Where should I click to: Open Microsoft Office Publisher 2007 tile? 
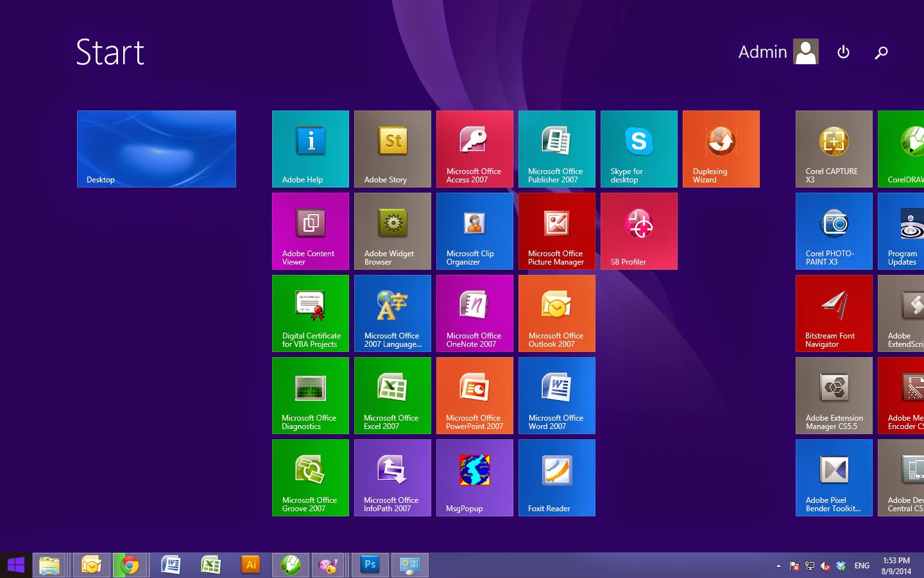click(x=557, y=149)
